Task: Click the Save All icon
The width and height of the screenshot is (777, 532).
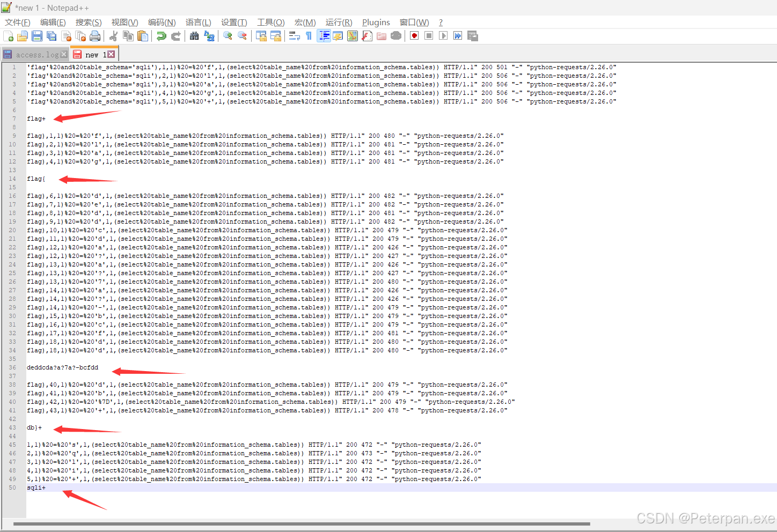Action: tap(52, 36)
